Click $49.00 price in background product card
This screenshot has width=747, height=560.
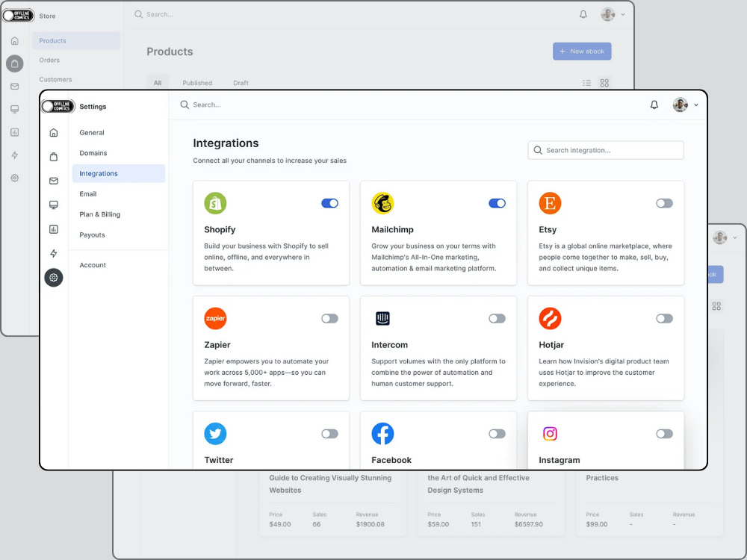click(280, 524)
